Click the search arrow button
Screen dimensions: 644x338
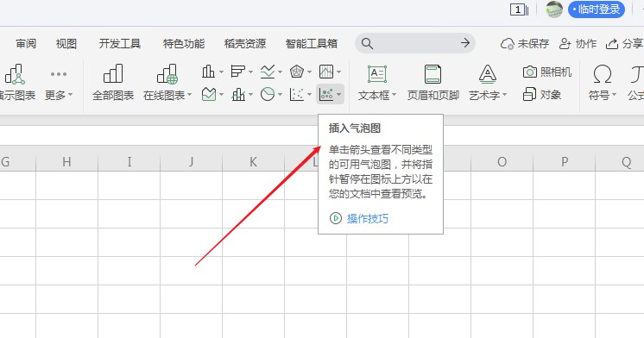[465, 43]
